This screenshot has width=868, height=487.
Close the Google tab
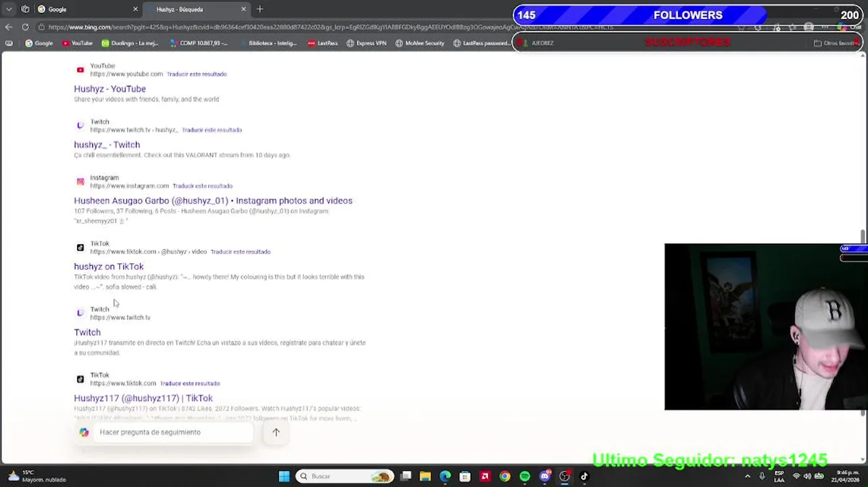click(135, 9)
